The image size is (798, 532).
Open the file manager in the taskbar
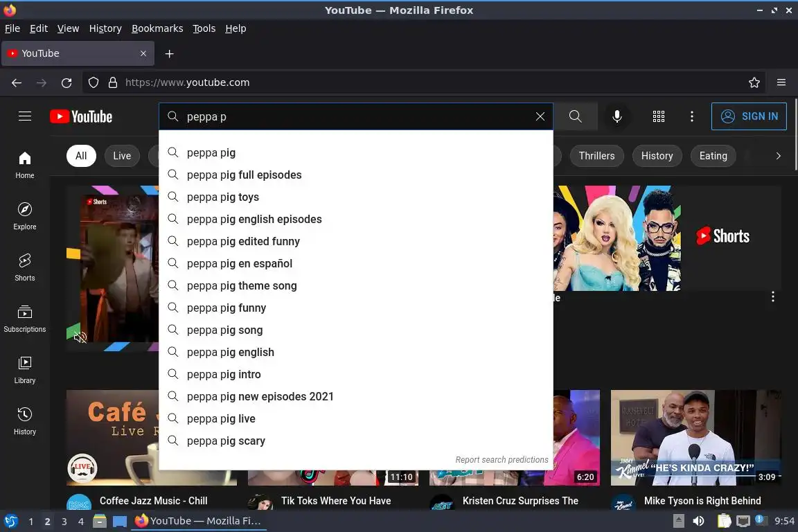[100, 521]
